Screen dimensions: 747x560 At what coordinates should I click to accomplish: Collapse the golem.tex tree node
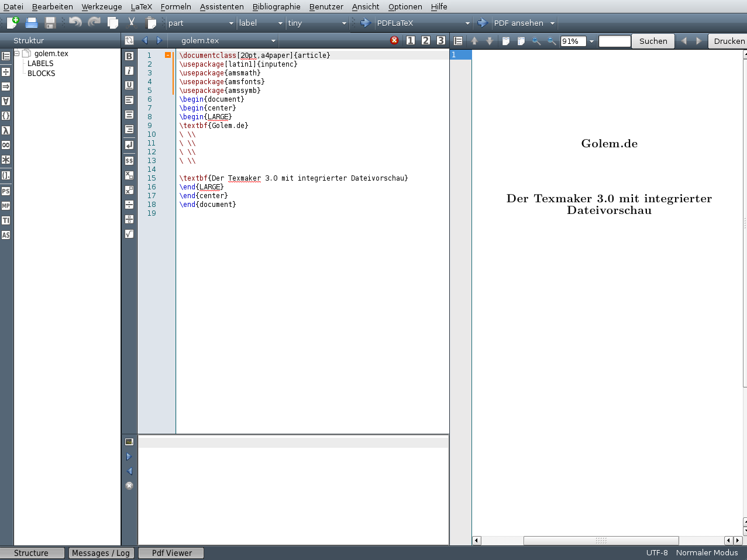17,53
